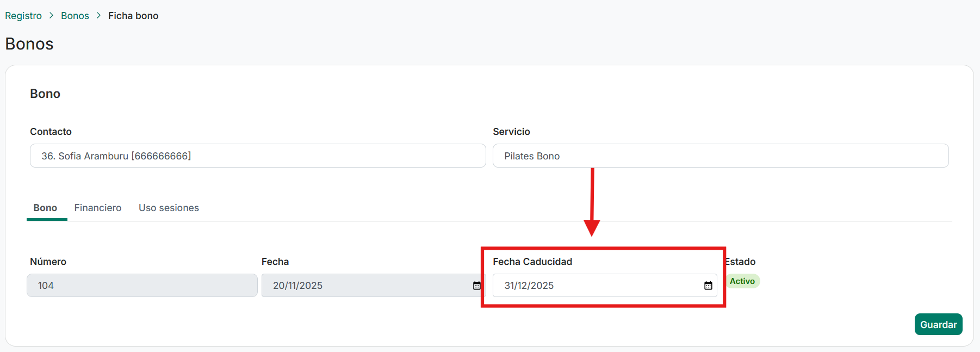The width and height of the screenshot is (980, 352).
Task: Click the Número field showing 104
Action: (x=142, y=286)
